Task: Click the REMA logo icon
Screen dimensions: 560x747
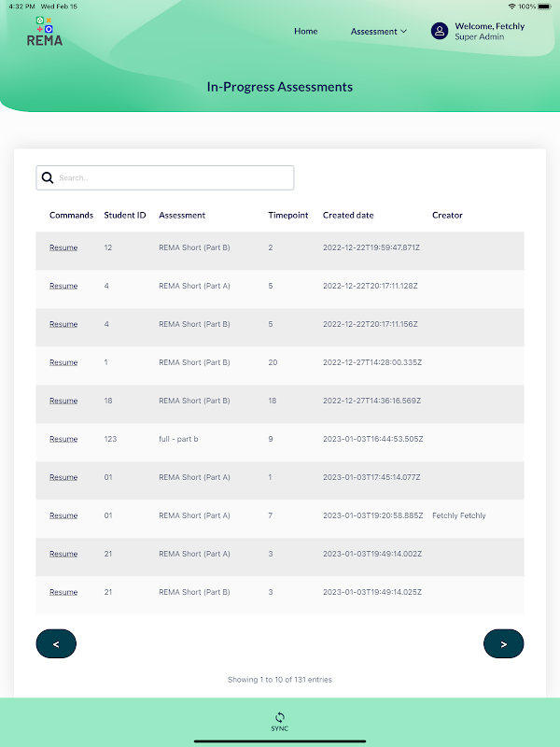Action: point(44,32)
